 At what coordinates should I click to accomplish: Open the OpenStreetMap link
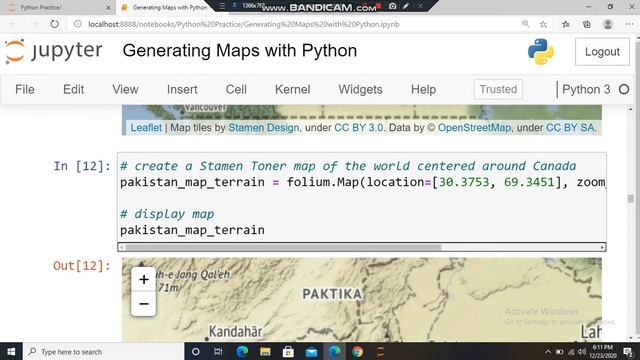click(x=474, y=128)
